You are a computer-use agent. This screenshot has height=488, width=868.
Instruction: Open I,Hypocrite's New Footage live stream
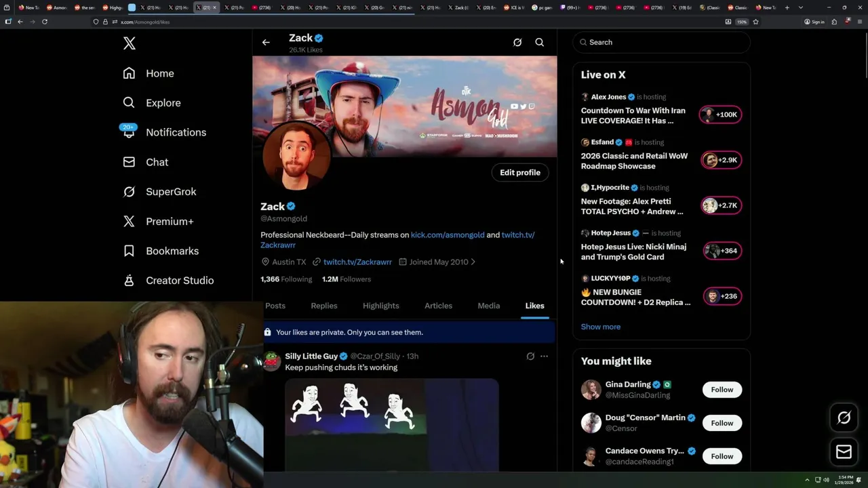632,207
